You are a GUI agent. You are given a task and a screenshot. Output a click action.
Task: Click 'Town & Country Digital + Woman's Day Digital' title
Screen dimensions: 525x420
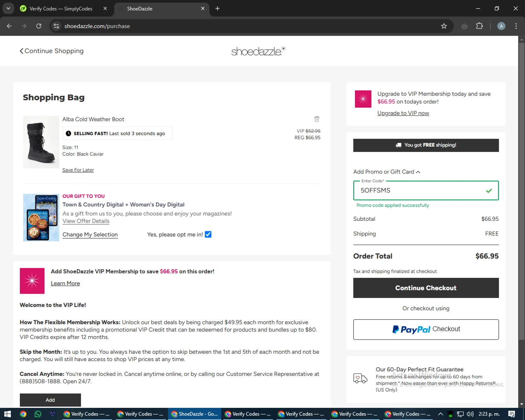coord(124,205)
